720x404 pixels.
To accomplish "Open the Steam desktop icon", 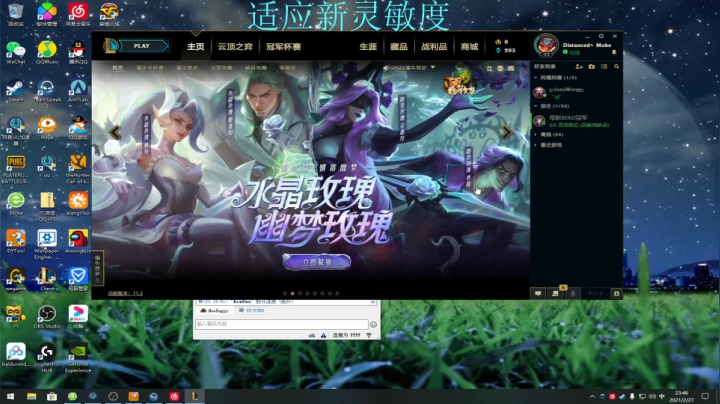I will pos(16,91).
